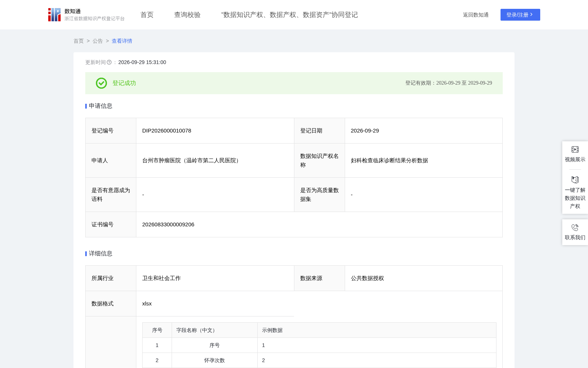Image resolution: width=588 pixels, height=368 pixels.
Task: Click the 2026-09-29 15:31:00 update time
Action: (x=142, y=63)
